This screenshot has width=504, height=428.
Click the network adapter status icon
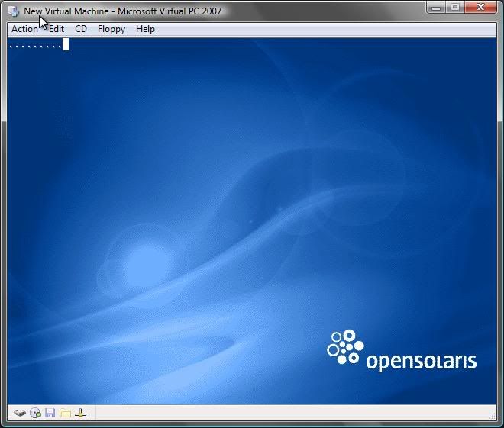tap(80, 413)
